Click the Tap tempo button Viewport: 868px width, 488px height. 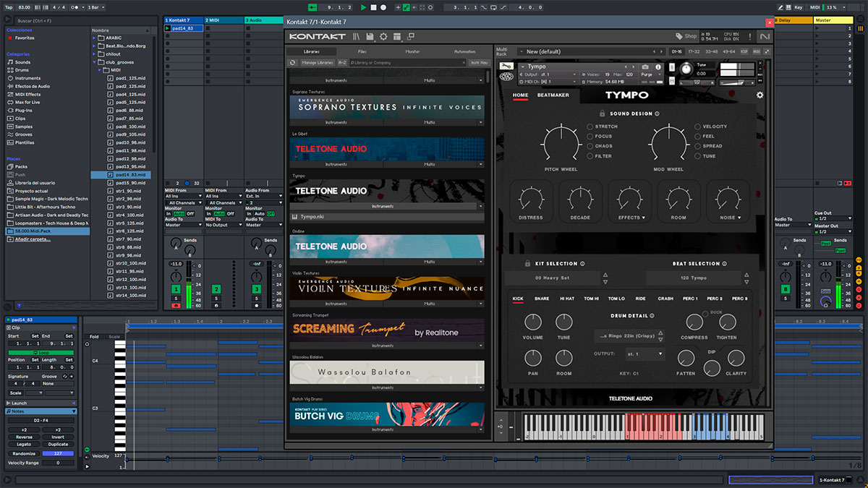(9, 7)
